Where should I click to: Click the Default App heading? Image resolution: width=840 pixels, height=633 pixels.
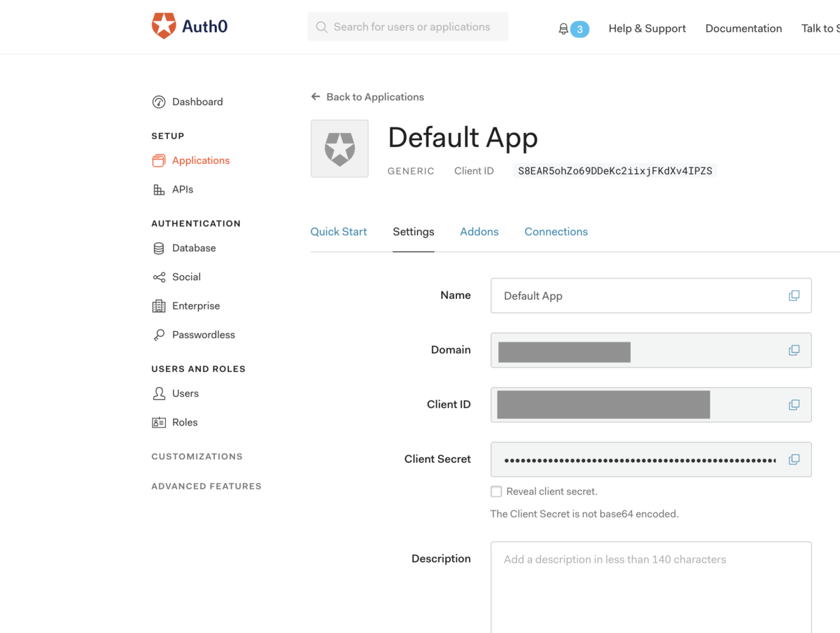pos(463,138)
